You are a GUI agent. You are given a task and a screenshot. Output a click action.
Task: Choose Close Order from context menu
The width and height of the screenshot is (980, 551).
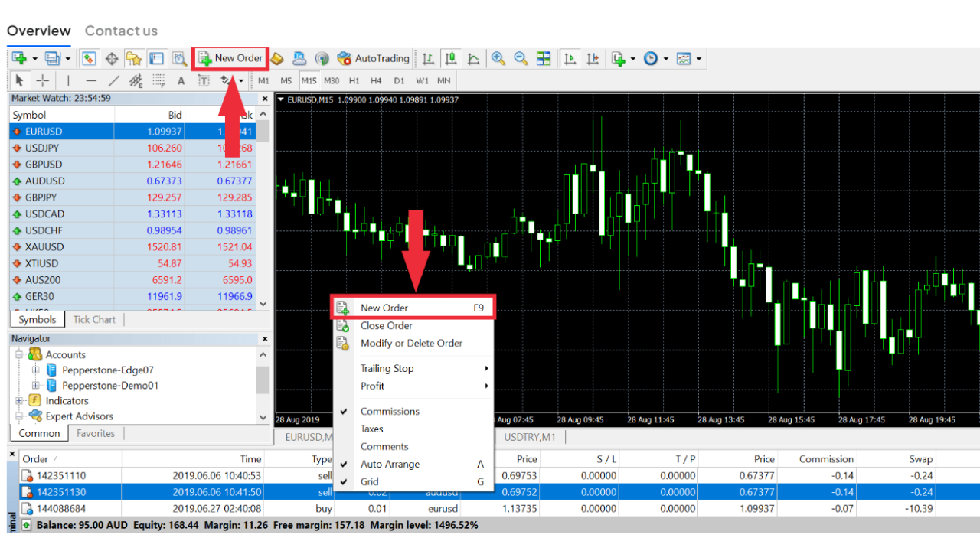pyautogui.click(x=387, y=325)
